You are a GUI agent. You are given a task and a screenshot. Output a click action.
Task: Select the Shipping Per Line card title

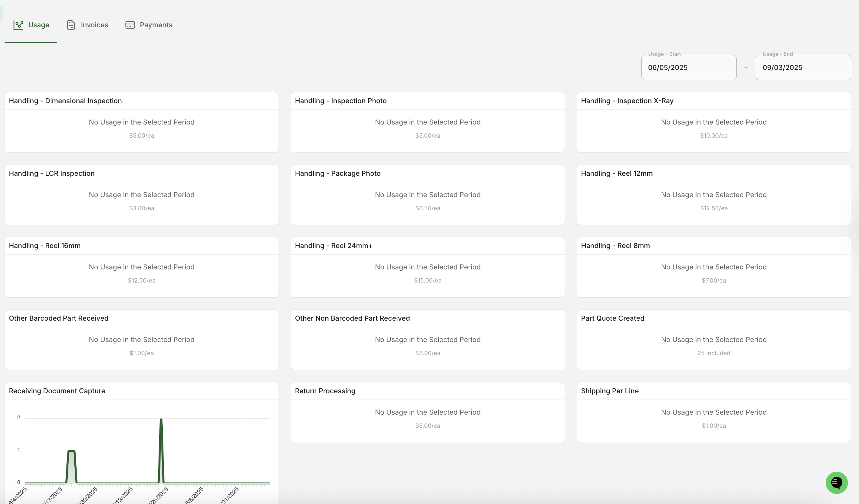609,391
